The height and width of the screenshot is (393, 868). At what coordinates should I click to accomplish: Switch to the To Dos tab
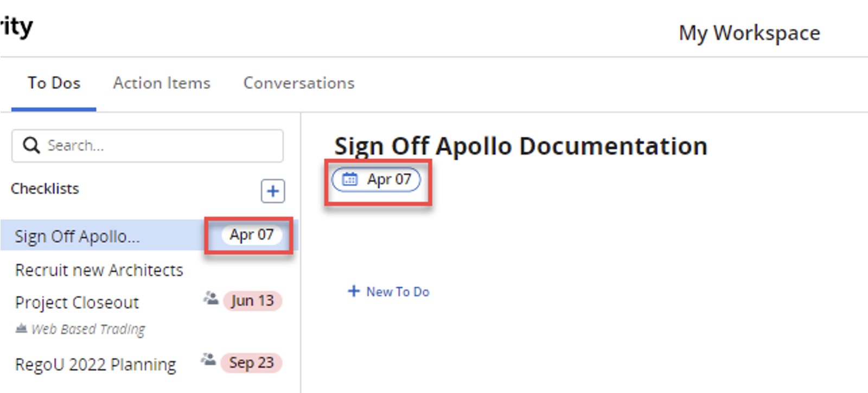click(x=54, y=83)
